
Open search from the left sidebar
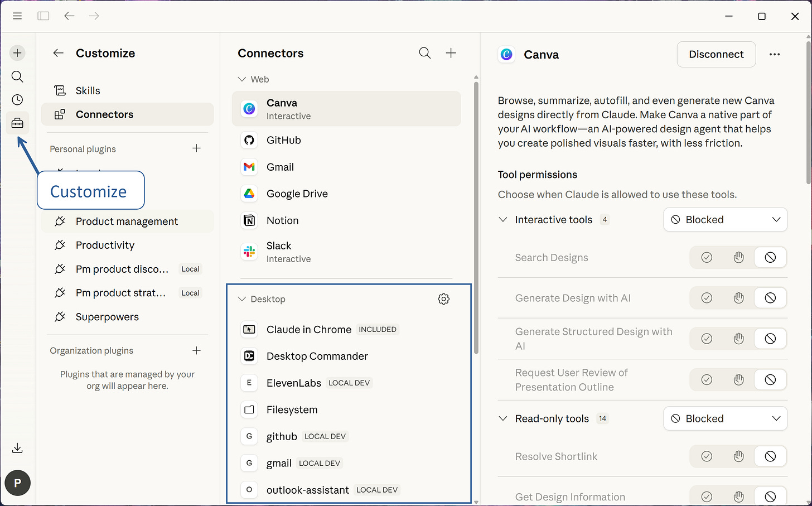[x=17, y=76]
